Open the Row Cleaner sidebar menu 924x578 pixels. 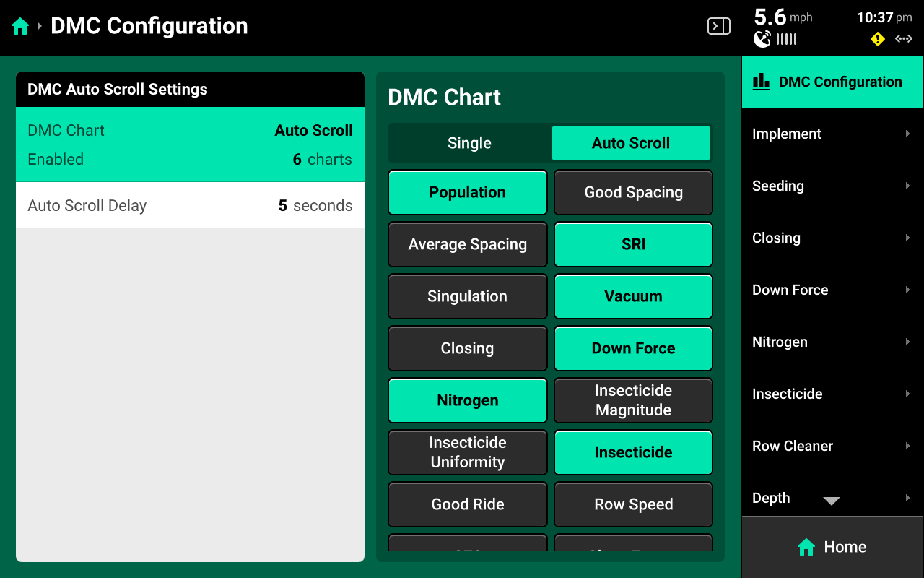[832, 446]
